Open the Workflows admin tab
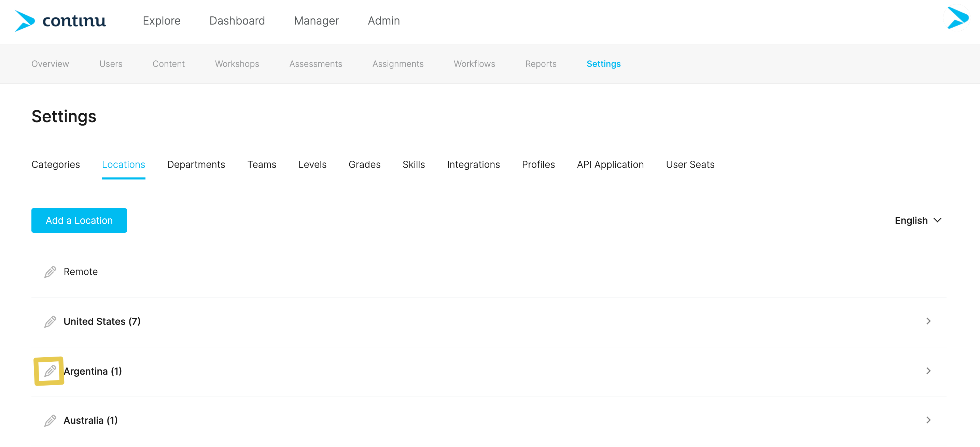The image size is (980, 447). [x=474, y=64]
